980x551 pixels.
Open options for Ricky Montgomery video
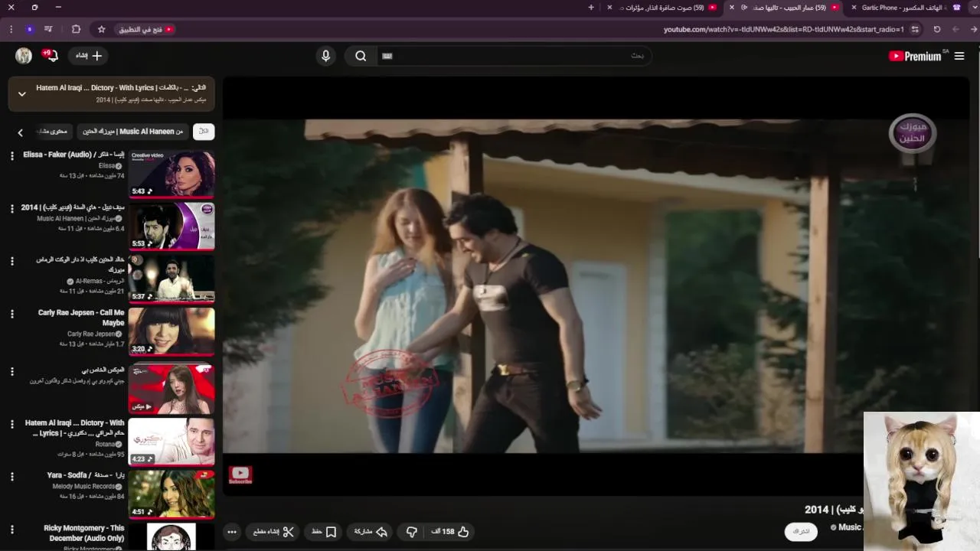11,530
